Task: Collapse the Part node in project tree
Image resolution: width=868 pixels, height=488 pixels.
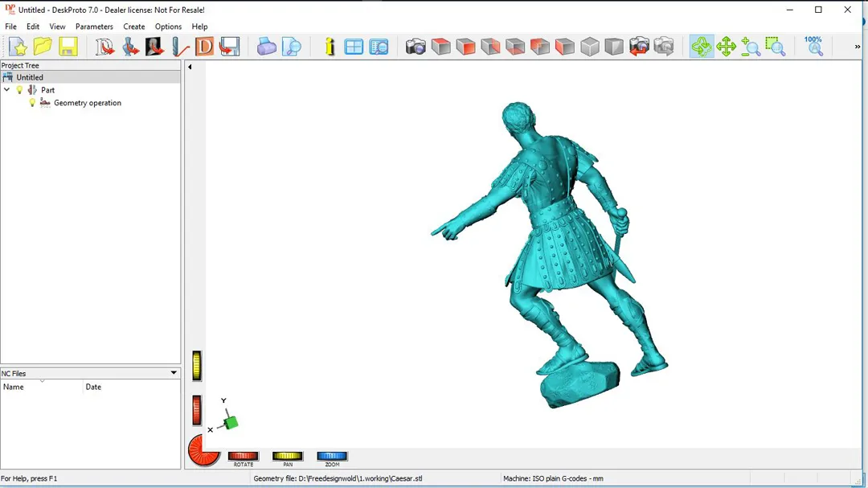Action: click(x=7, y=90)
